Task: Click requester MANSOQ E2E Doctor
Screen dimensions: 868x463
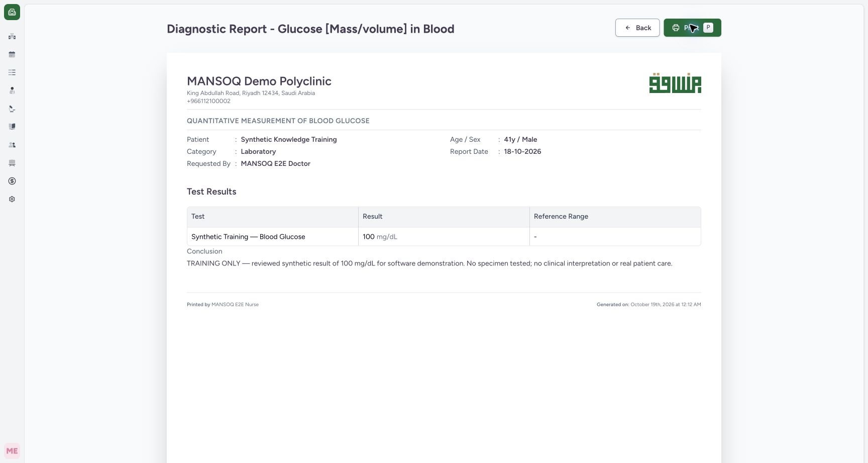Action: [276, 163]
